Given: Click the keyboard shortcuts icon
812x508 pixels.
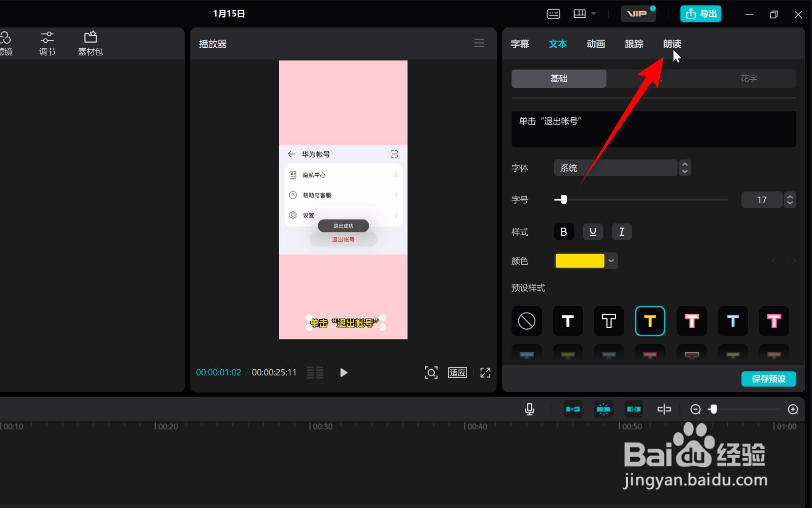Looking at the screenshot, I should [553, 14].
